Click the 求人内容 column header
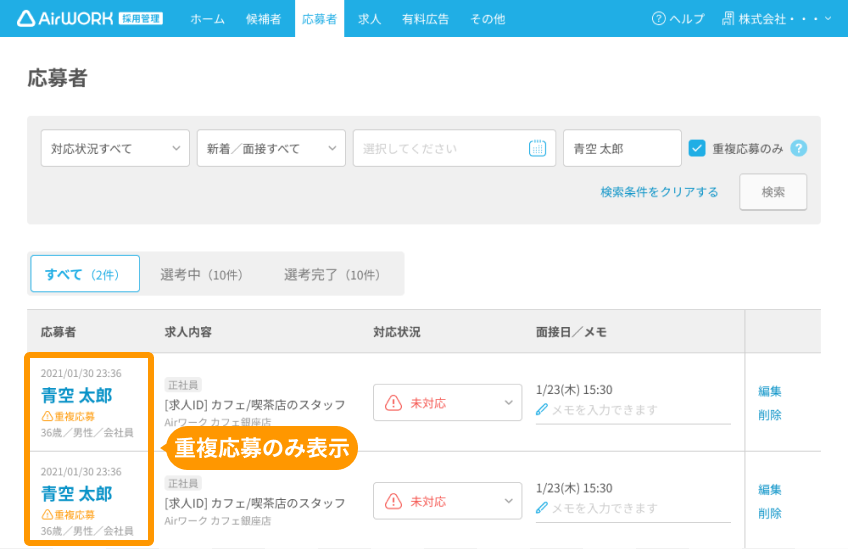This screenshot has height=549, width=848. click(188, 332)
